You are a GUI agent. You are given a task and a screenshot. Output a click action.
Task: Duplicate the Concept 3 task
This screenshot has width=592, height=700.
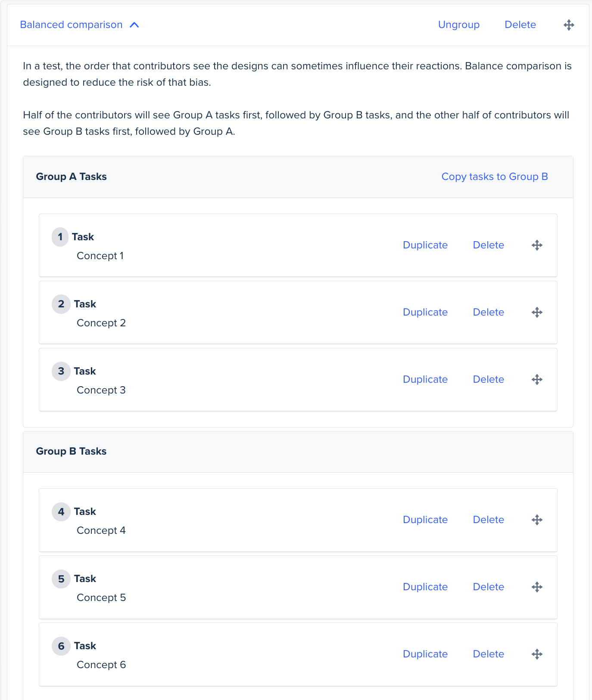tap(425, 380)
